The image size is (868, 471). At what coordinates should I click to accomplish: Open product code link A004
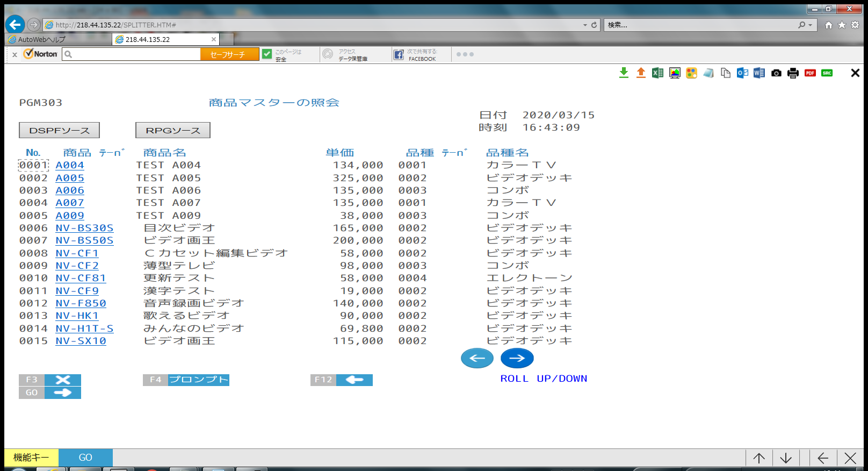(70, 165)
